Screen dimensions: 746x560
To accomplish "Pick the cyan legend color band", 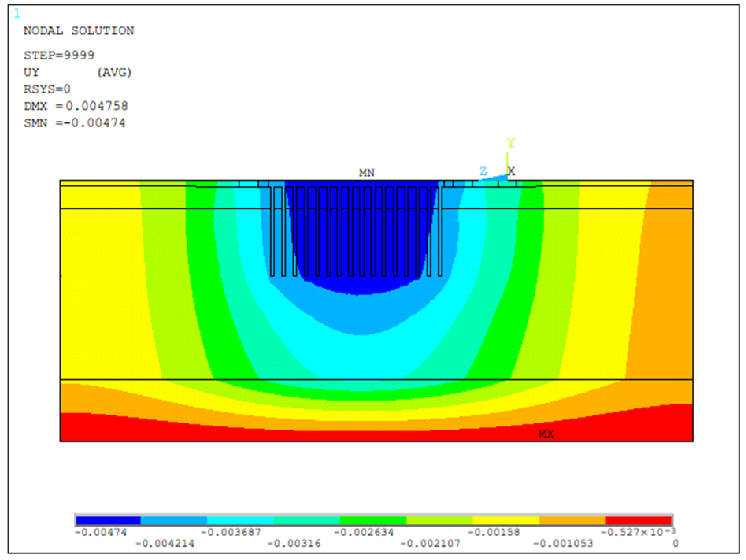I will 240,521.
